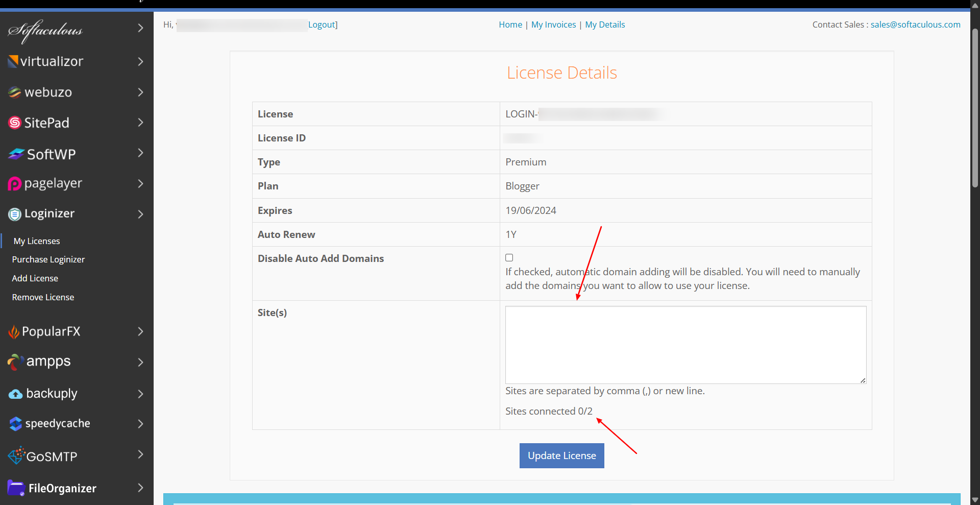Click the SpeedyCache logo icon

pyautogui.click(x=16, y=424)
